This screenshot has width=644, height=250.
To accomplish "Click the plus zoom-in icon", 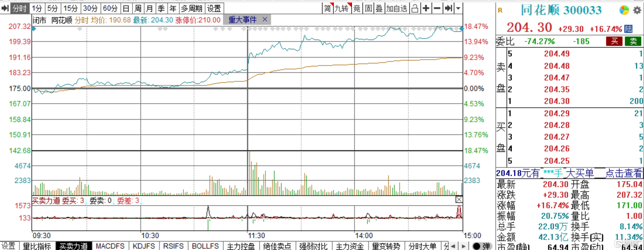I will (426, 8).
